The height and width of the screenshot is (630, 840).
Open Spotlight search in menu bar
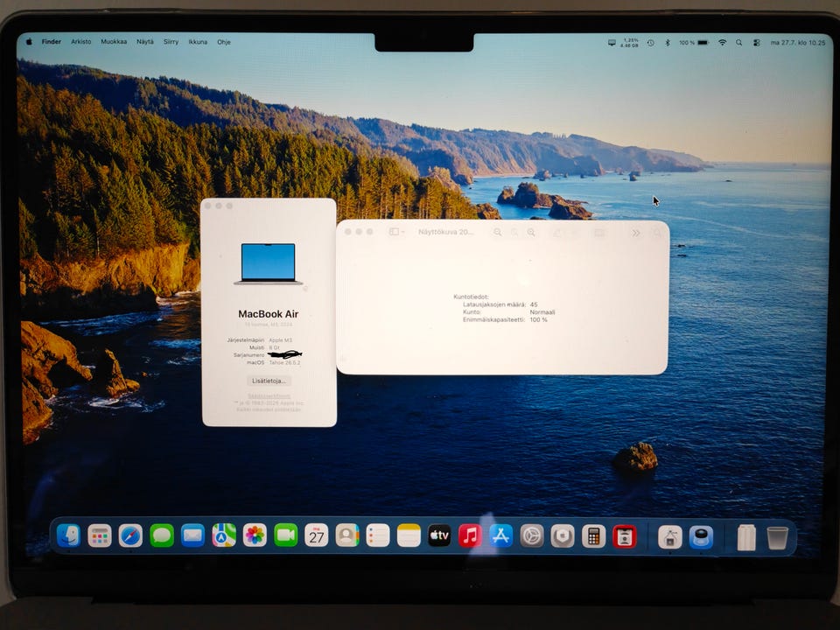738,42
